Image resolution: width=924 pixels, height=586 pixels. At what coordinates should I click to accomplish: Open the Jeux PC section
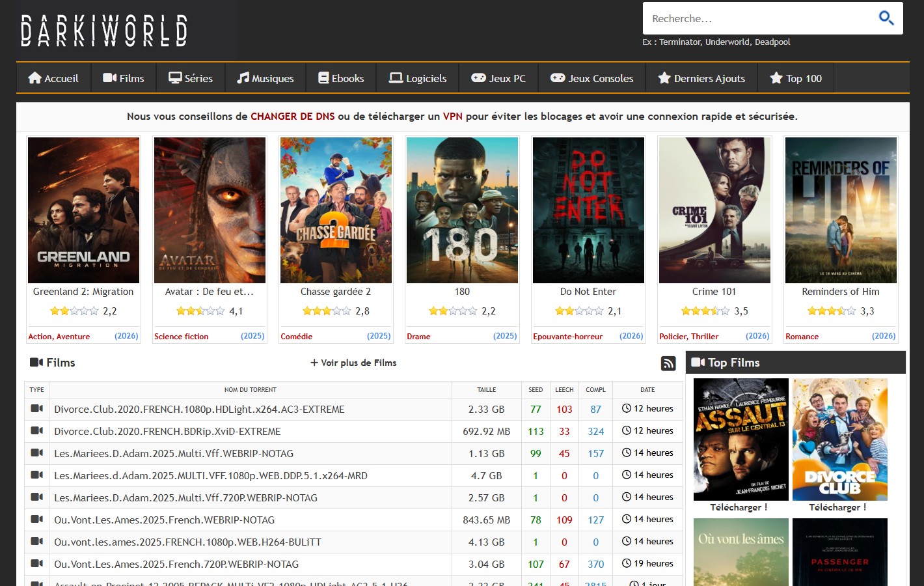[498, 78]
